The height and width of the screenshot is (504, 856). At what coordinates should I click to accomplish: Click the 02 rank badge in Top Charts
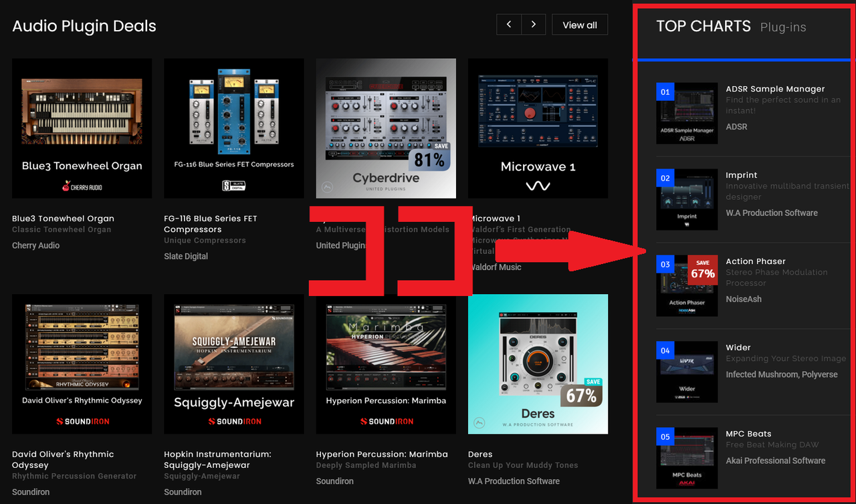coord(665,178)
